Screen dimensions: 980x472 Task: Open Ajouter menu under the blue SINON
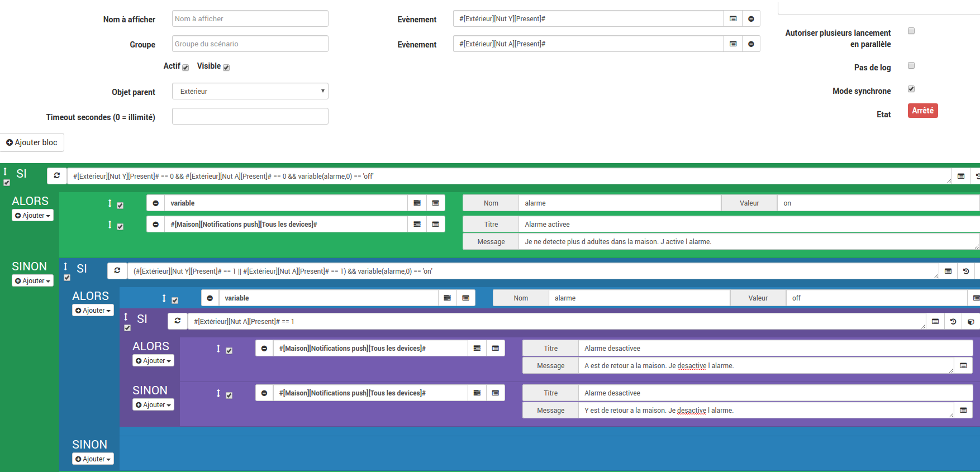tap(93, 459)
